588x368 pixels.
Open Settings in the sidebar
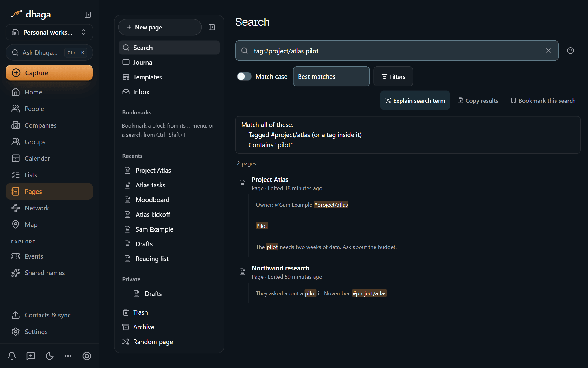click(x=49, y=332)
